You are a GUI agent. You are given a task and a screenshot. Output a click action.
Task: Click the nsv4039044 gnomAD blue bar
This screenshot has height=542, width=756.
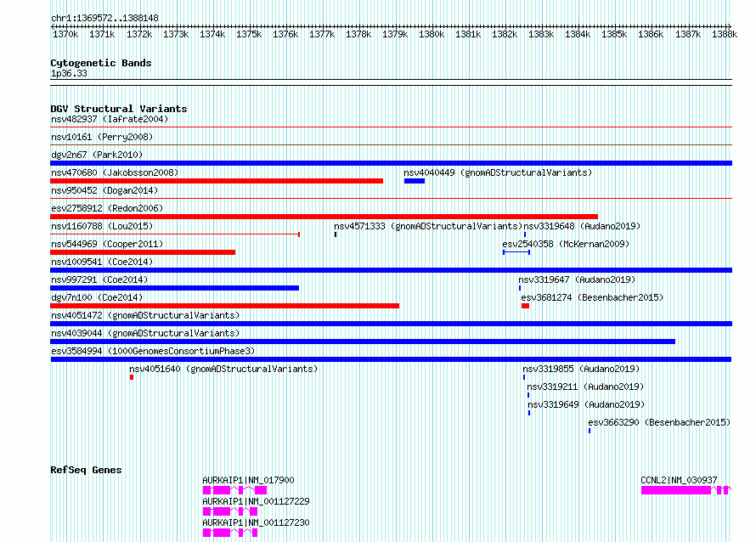tap(363, 342)
